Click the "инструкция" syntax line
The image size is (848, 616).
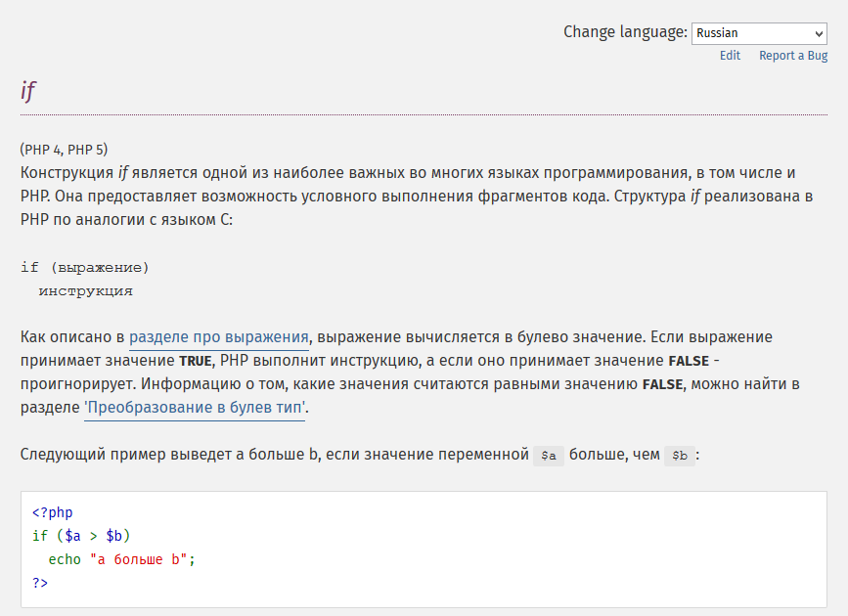85,291
